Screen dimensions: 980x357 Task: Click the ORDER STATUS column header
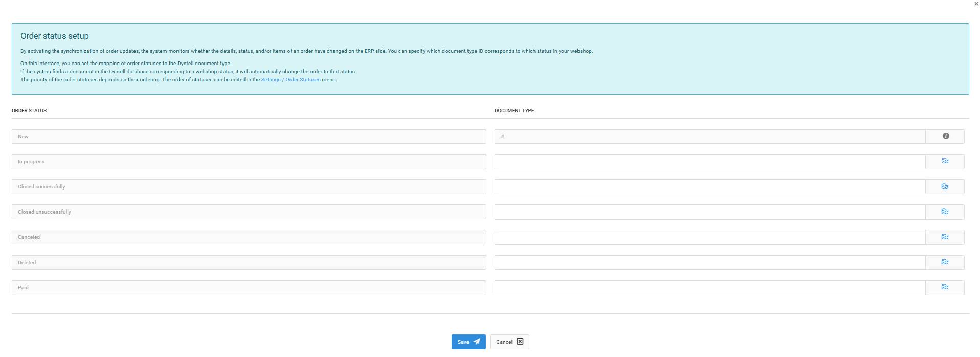coord(29,111)
